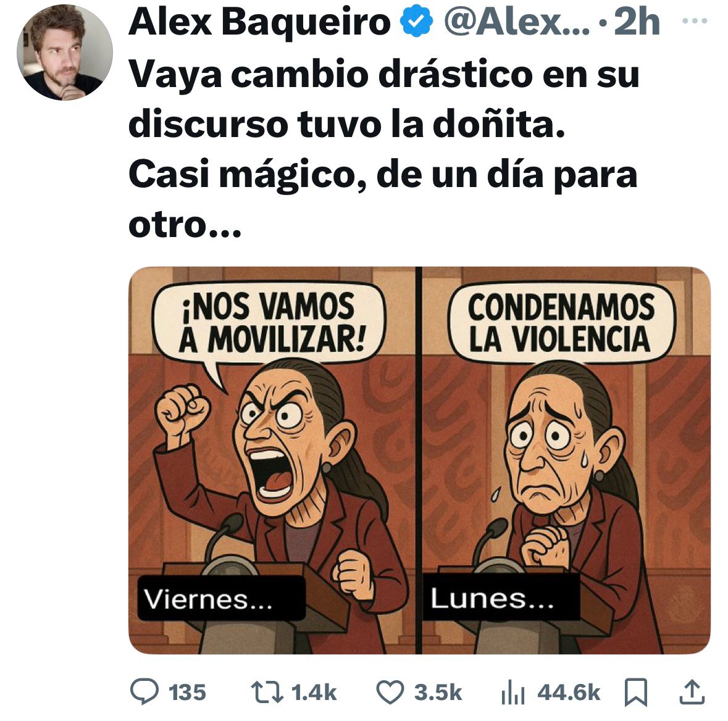Click the 'Viernes...' panel of the image

coord(272,460)
